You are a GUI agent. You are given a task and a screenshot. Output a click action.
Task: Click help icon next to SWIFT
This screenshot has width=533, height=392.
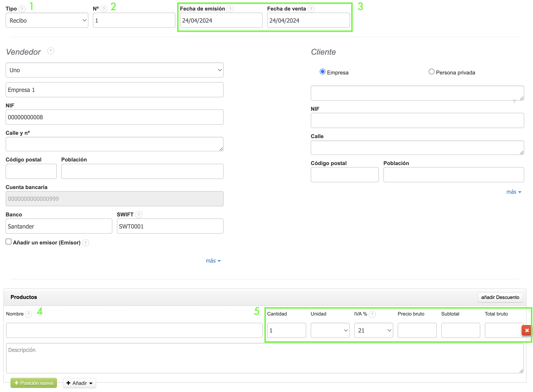[x=139, y=215]
